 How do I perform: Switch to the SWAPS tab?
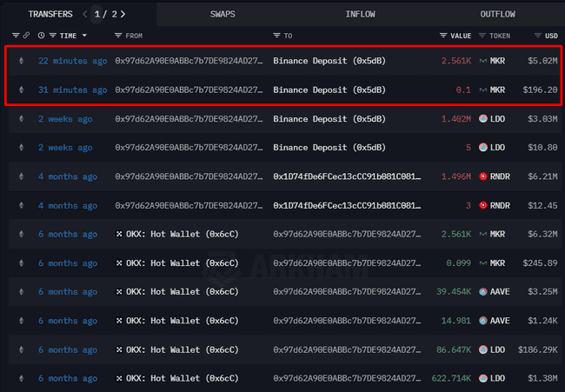coord(223,14)
